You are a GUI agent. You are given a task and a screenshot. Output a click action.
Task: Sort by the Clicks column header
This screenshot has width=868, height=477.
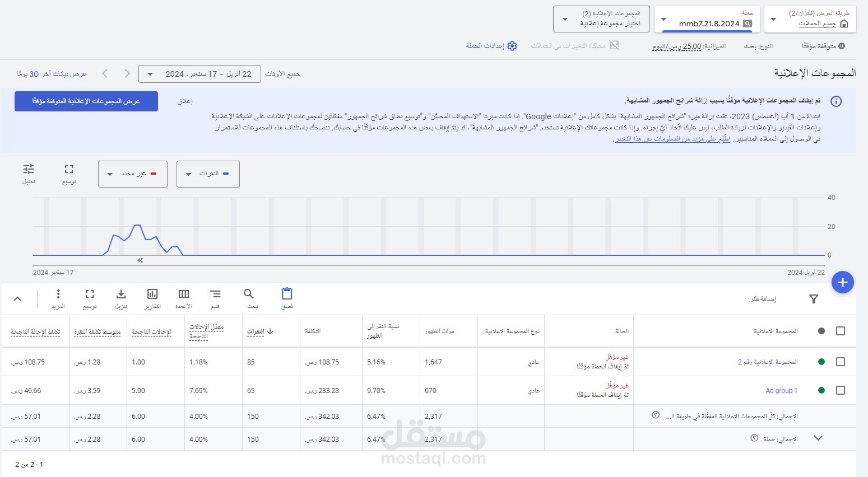260,331
